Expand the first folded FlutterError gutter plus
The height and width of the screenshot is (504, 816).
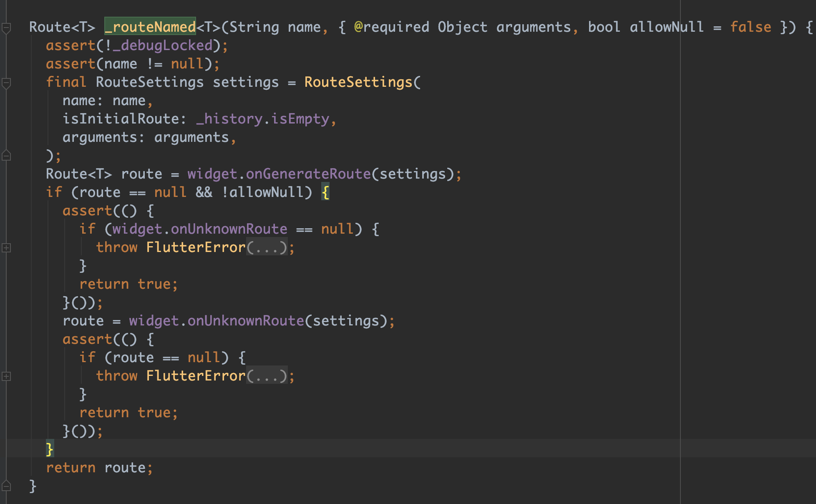point(6,248)
